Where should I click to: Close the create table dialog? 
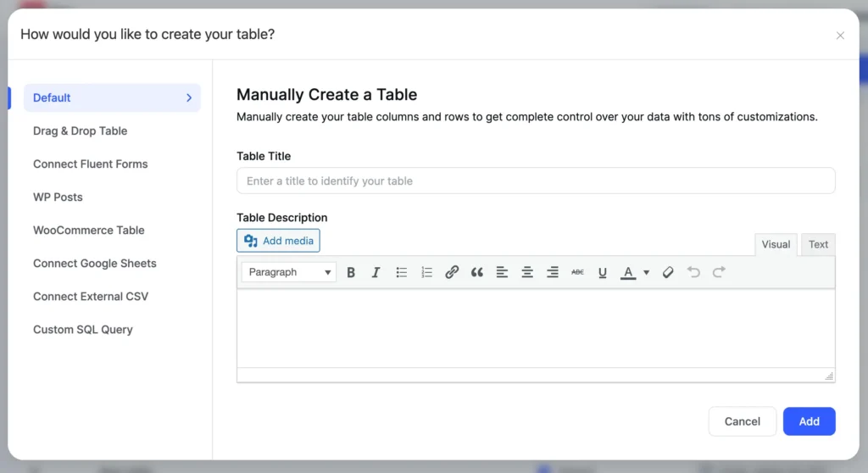point(840,36)
